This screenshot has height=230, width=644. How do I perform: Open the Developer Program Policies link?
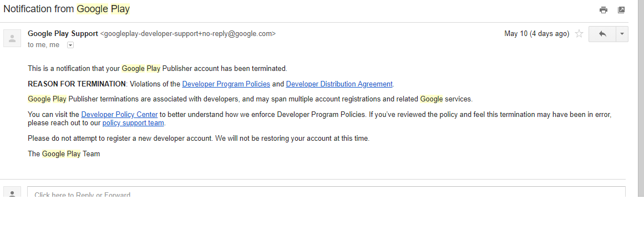click(226, 84)
